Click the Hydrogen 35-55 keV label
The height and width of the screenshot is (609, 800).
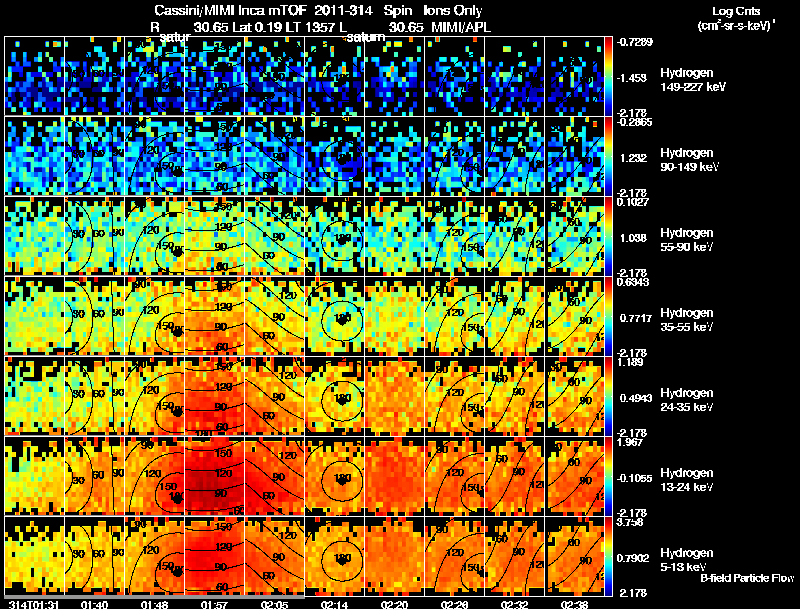686,320
